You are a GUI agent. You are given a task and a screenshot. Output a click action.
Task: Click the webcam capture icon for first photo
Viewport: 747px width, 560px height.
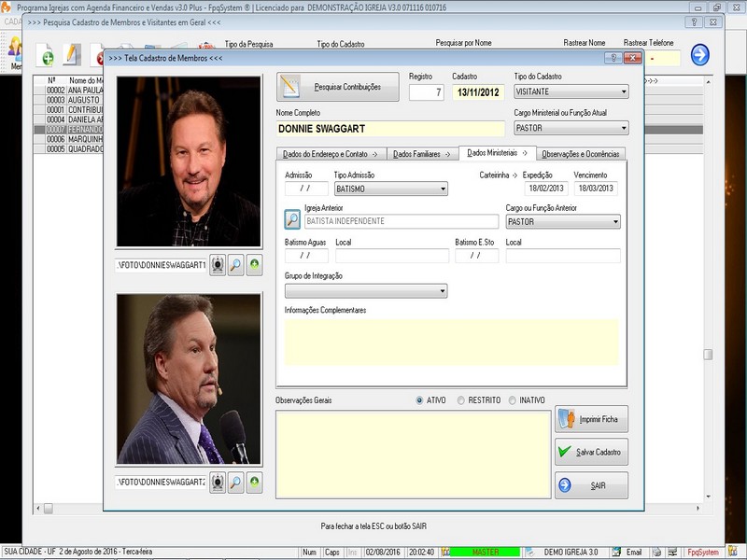click(x=218, y=265)
